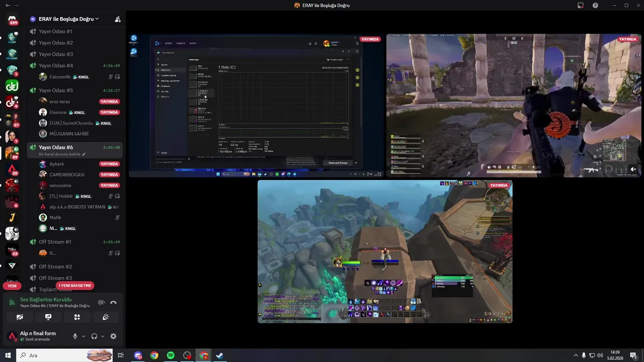
Task: Join the Yayın Odası #1 voice channel
Action: pos(74,31)
